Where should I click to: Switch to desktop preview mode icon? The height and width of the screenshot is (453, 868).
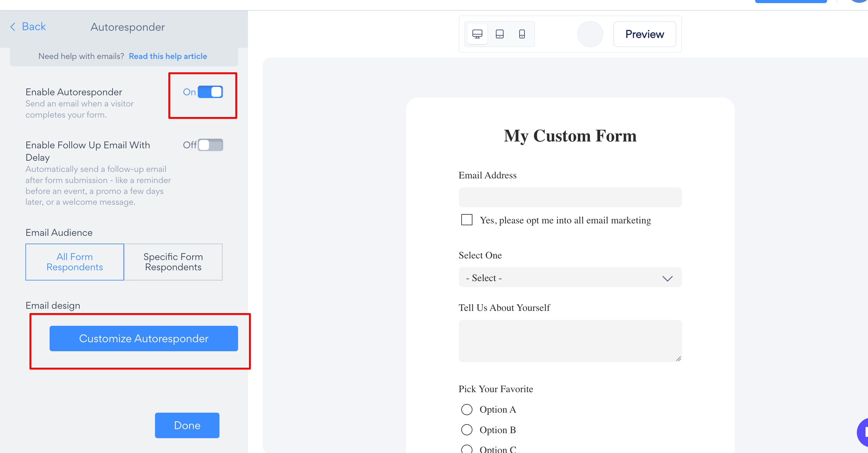tap(477, 34)
